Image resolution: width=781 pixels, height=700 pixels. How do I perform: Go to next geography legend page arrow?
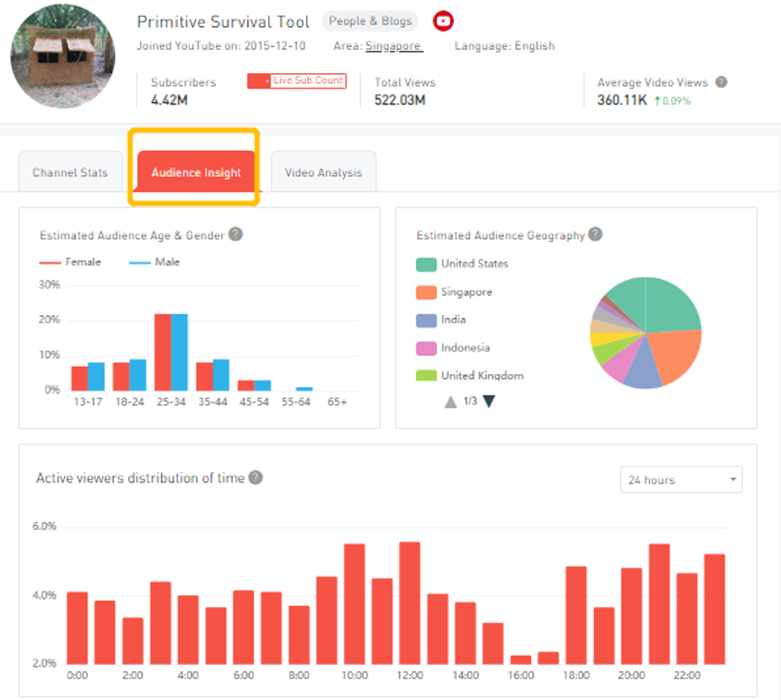tap(489, 402)
